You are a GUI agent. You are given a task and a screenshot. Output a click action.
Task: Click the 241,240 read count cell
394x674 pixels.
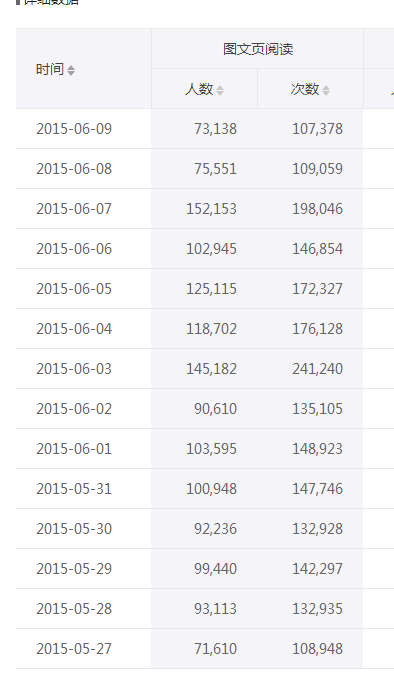pos(318,369)
